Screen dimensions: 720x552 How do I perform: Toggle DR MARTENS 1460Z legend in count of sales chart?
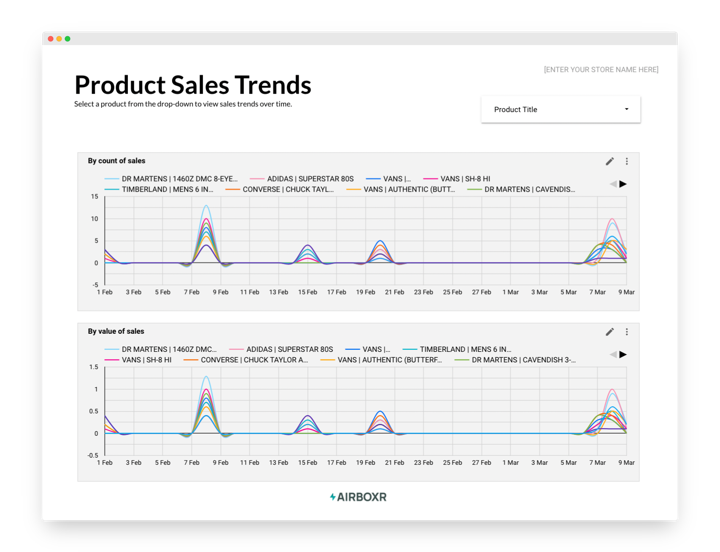[171, 179]
